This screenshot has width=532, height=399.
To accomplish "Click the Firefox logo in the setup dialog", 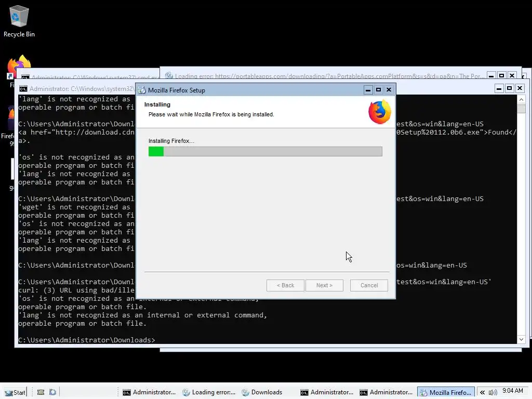I will (380, 112).
